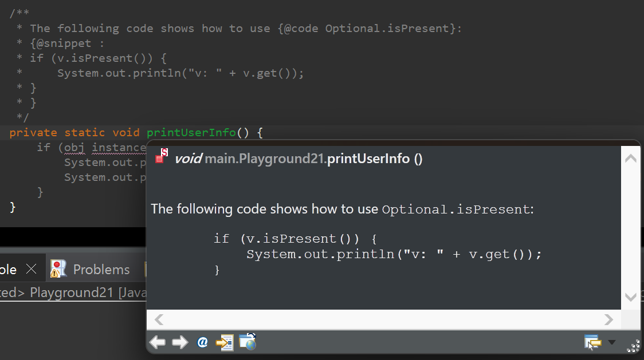
Task: Show documentation in the Javadoc view
Action: point(202,342)
